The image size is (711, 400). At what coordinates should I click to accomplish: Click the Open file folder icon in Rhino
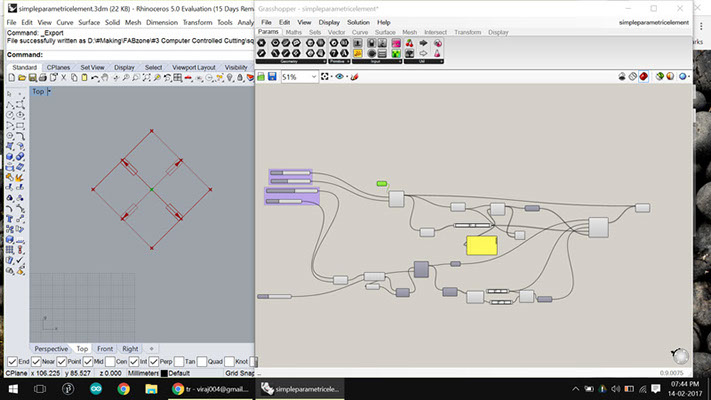coord(22,78)
